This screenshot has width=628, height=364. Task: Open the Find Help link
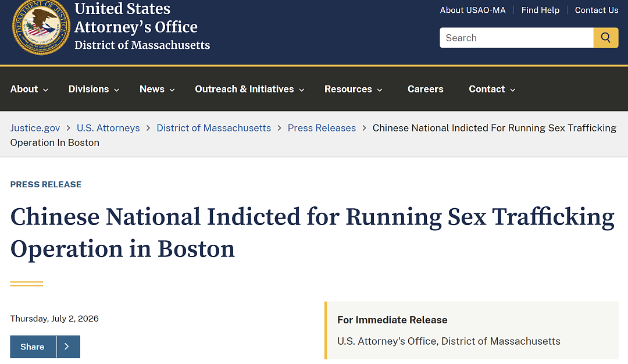pos(540,10)
